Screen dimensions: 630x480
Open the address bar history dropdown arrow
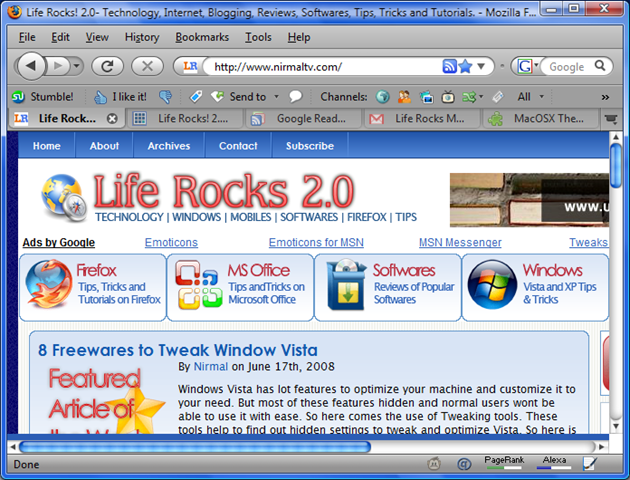tap(481, 66)
